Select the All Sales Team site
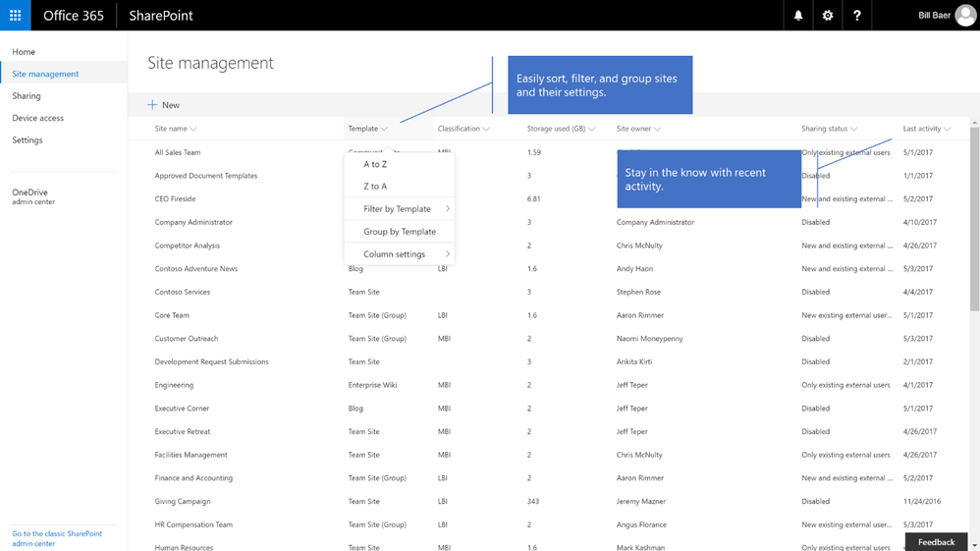The width and height of the screenshot is (980, 551). pos(178,152)
